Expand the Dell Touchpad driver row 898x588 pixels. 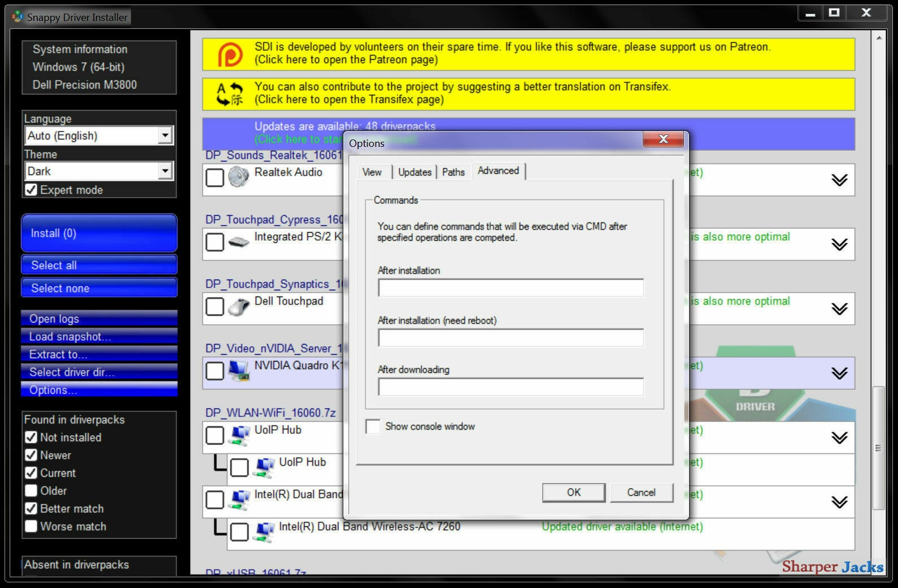point(839,308)
